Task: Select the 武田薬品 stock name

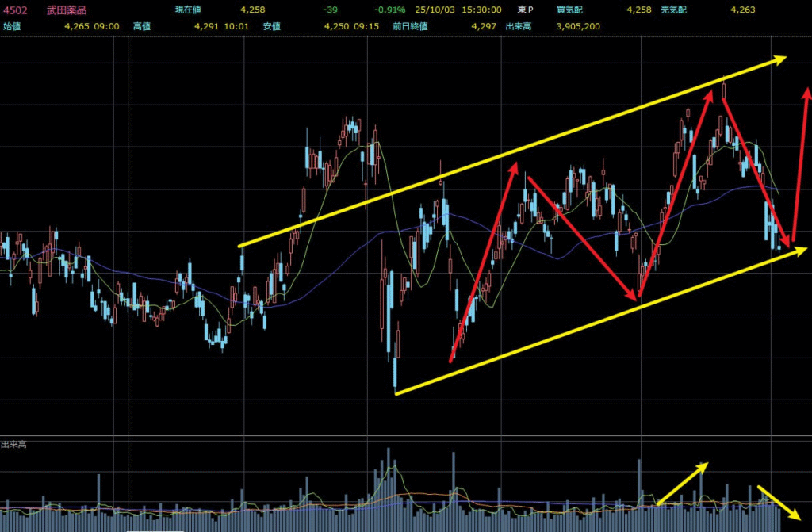Action: [67, 10]
